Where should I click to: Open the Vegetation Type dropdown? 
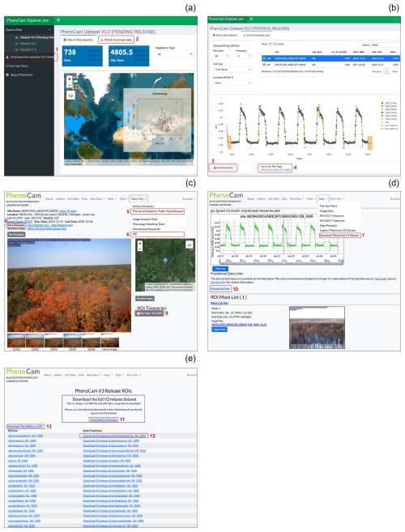point(175,54)
